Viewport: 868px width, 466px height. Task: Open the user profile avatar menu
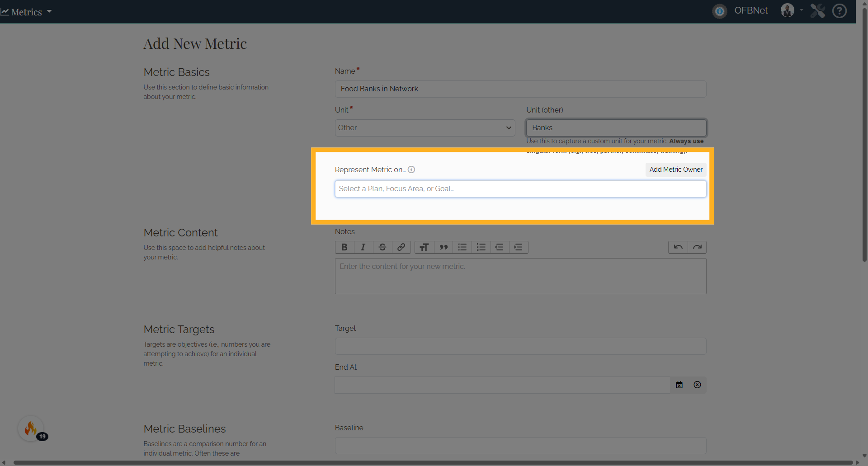point(788,10)
